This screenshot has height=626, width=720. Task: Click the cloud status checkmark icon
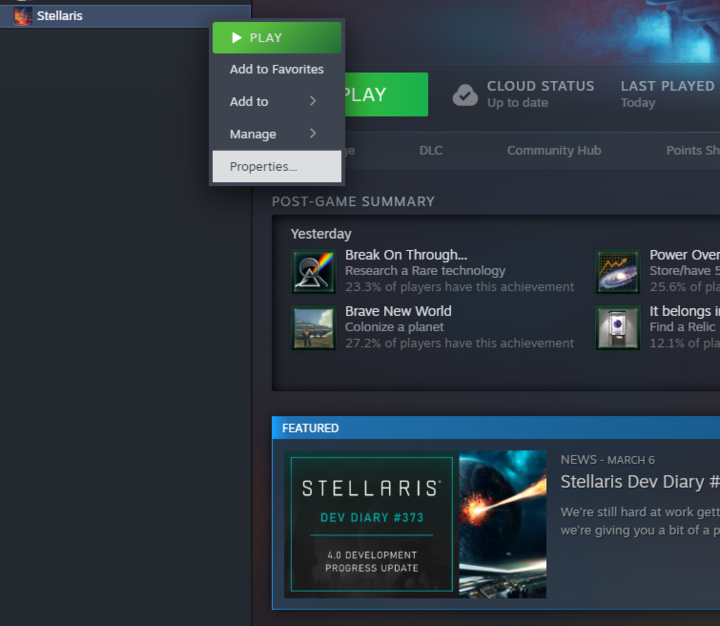pyautogui.click(x=465, y=95)
